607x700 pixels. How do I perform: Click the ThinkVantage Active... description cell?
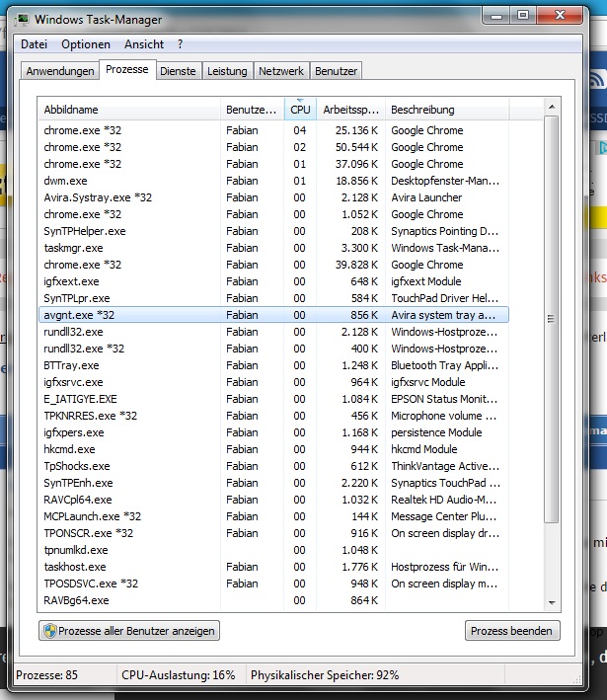pos(445,466)
